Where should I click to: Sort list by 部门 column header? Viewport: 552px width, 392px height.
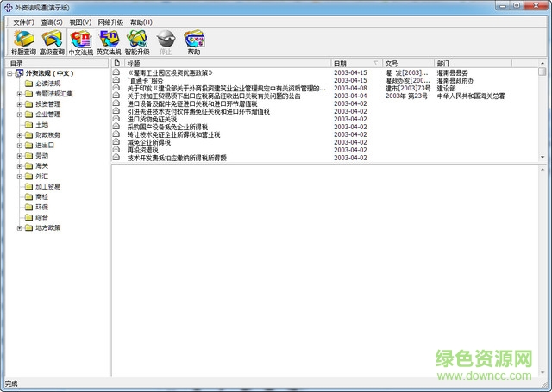473,63
